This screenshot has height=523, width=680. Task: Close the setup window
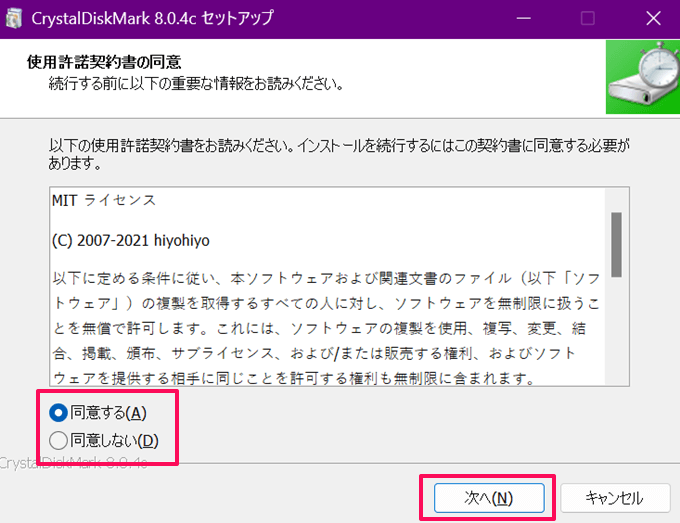click(x=653, y=19)
